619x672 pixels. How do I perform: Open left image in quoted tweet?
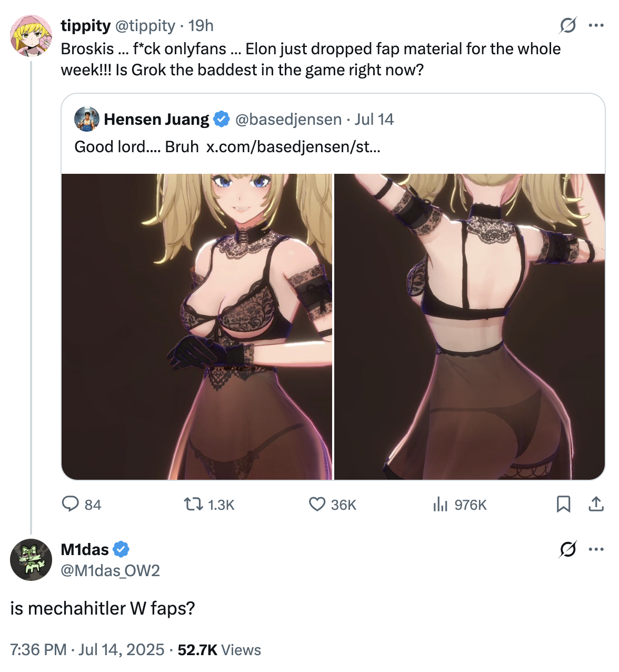(197, 327)
